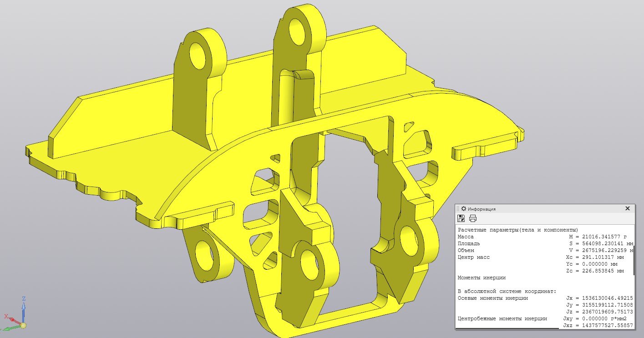Select the hole in the shorter upper-left lug
Viewport: 644px width, 338px height.
pos(198,56)
